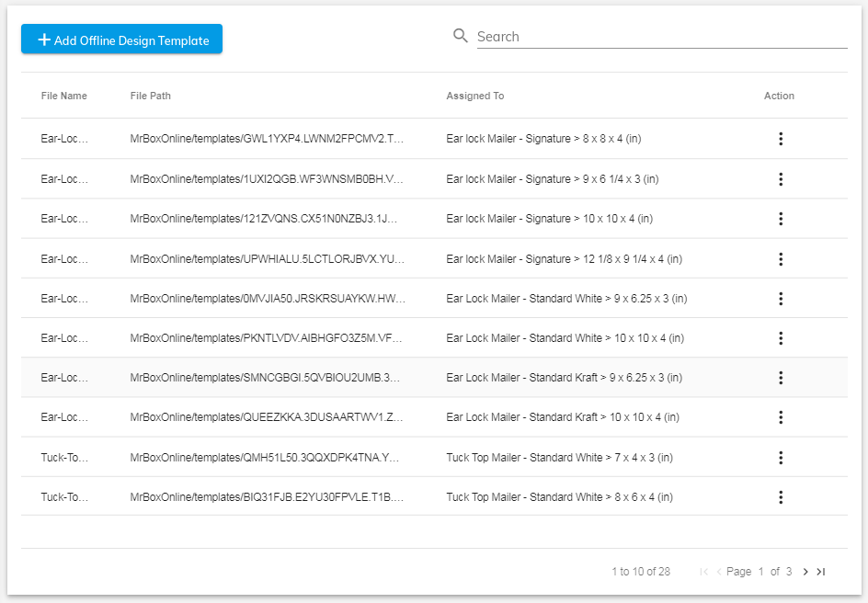This screenshot has width=868, height=603.
Task: Click 'Tuck Top Mailer - Standard White > 8 x 6 x 4' cell
Action: pos(560,497)
